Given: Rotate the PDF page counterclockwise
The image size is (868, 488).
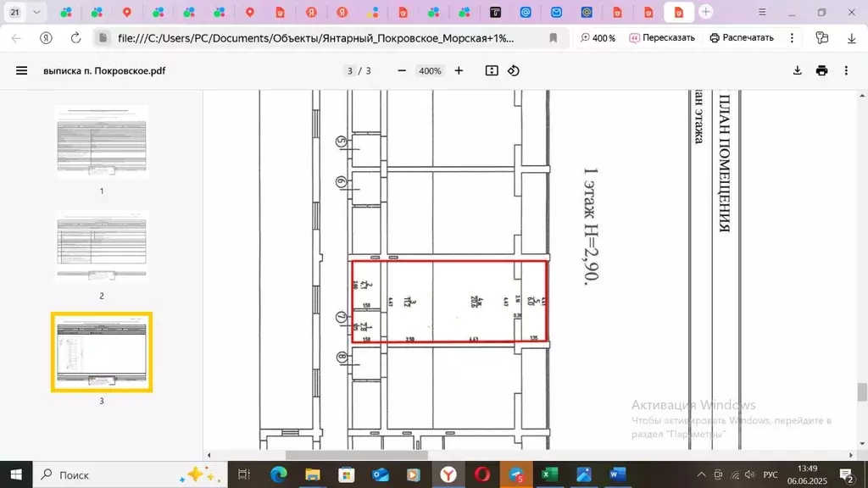Looking at the screenshot, I should click(x=514, y=71).
